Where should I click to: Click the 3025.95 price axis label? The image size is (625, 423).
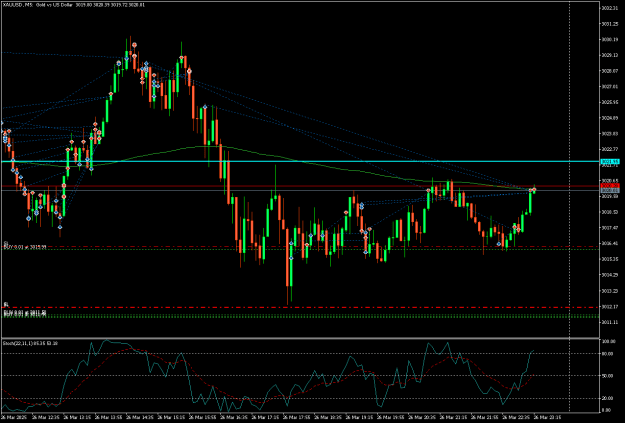(x=610, y=102)
